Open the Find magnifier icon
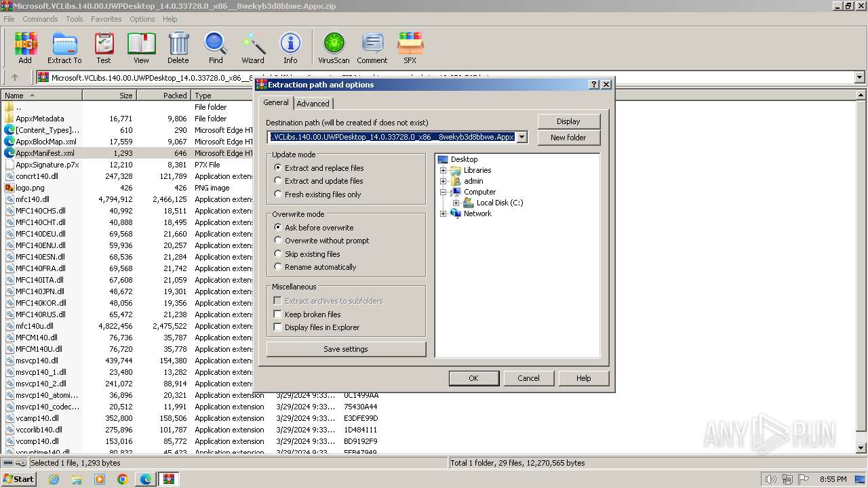This screenshot has width=868, height=488. pos(216,48)
